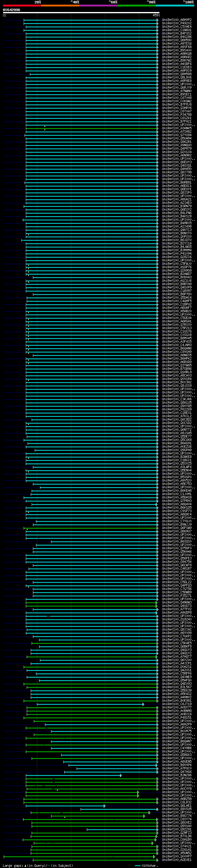This screenshot has height=868, width=197.
Task: Select label UniRef100_A8CA03
Action: pyautogui.click(x=177, y=375)
